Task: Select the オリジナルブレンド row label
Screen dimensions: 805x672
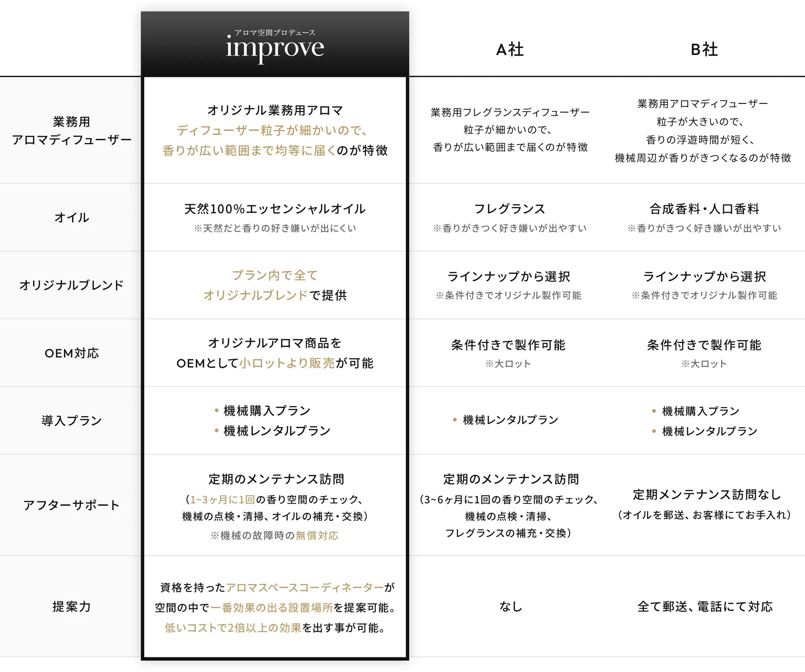Action: point(71,285)
